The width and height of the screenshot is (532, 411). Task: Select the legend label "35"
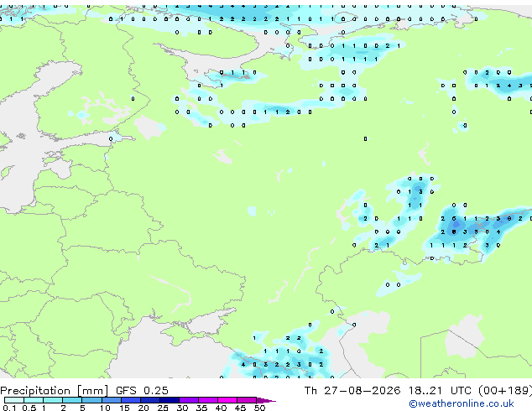202,408
